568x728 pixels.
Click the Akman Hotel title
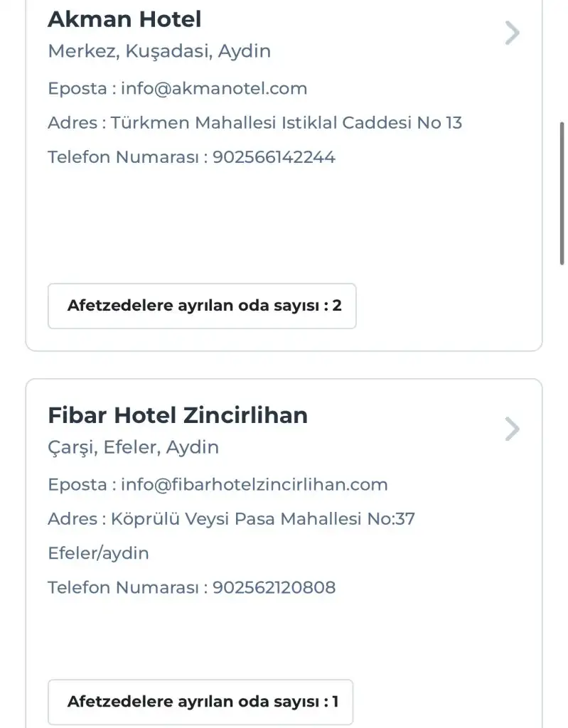click(124, 19)
